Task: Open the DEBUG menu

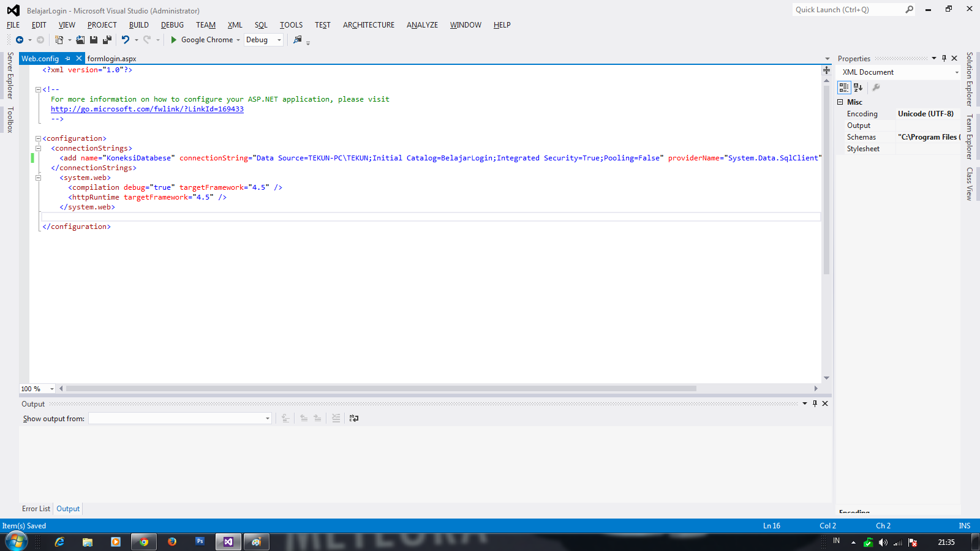Action: click(172, 24)
